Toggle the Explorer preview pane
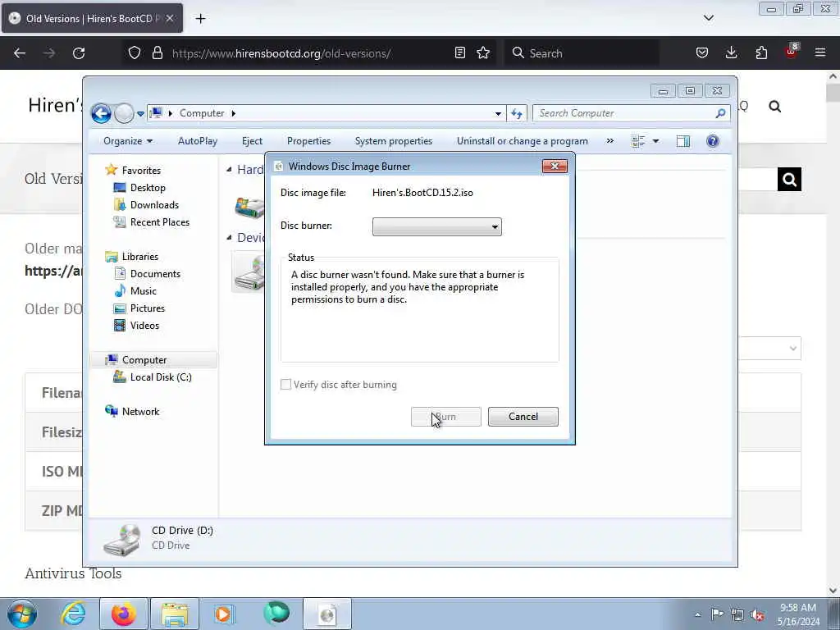The height and width of the screenshot is (630, 840). click(683, 141)
